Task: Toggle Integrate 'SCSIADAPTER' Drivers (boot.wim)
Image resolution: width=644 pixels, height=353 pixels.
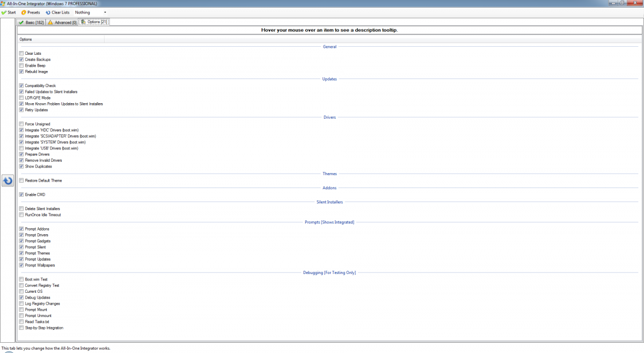Action: tap(21, 136)
